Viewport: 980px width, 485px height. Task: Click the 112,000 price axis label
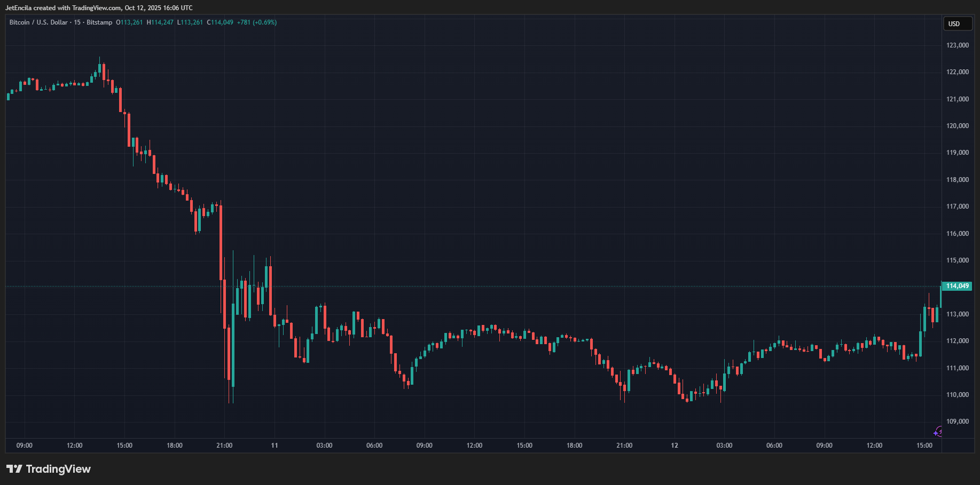pos(958,341)
